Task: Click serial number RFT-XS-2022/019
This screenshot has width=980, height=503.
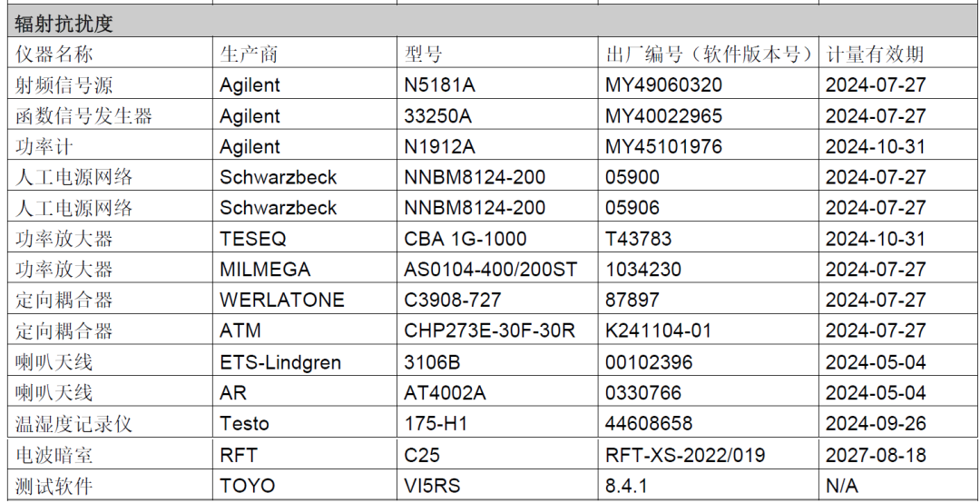Action: (685, 455)
